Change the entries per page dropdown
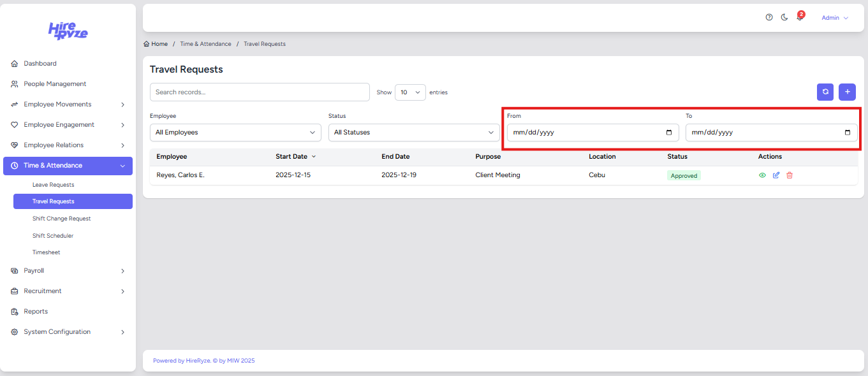Viewport: 868px width, 376px height. point(410,92)
